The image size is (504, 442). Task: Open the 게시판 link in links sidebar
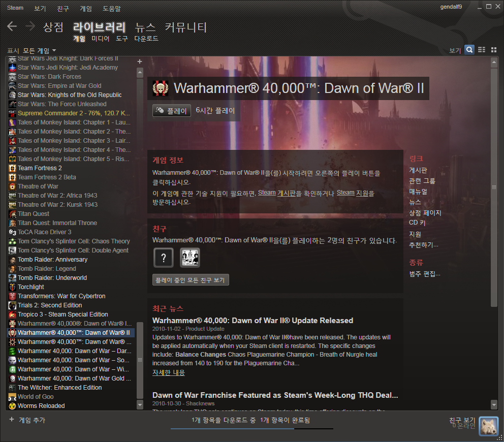click(418, 170)
